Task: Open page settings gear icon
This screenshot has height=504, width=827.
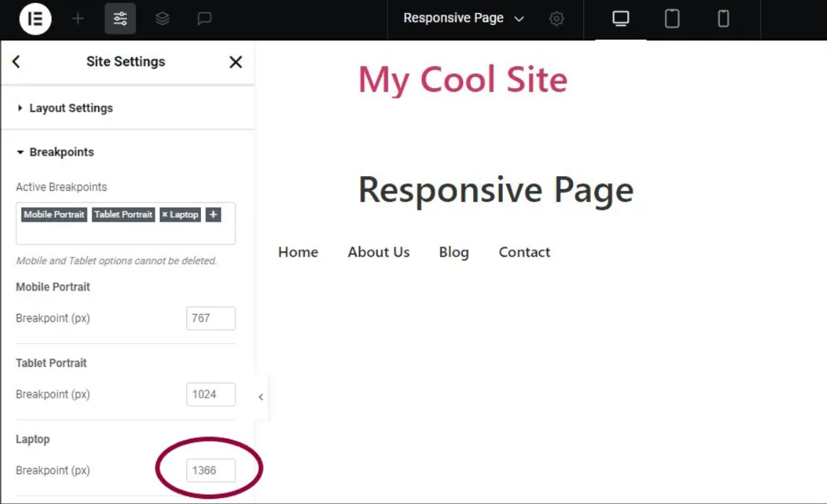Action: click(557, 19)
